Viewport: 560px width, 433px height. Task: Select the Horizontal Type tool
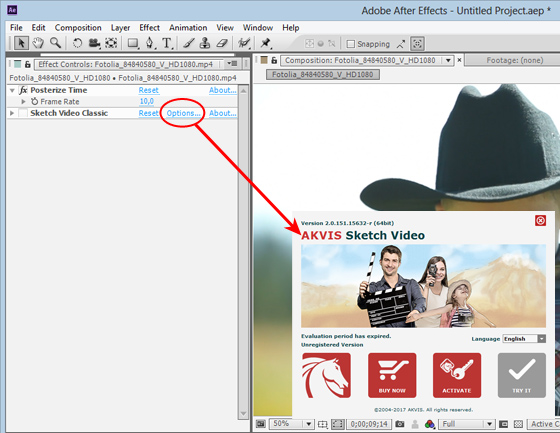tap(167, 43)
